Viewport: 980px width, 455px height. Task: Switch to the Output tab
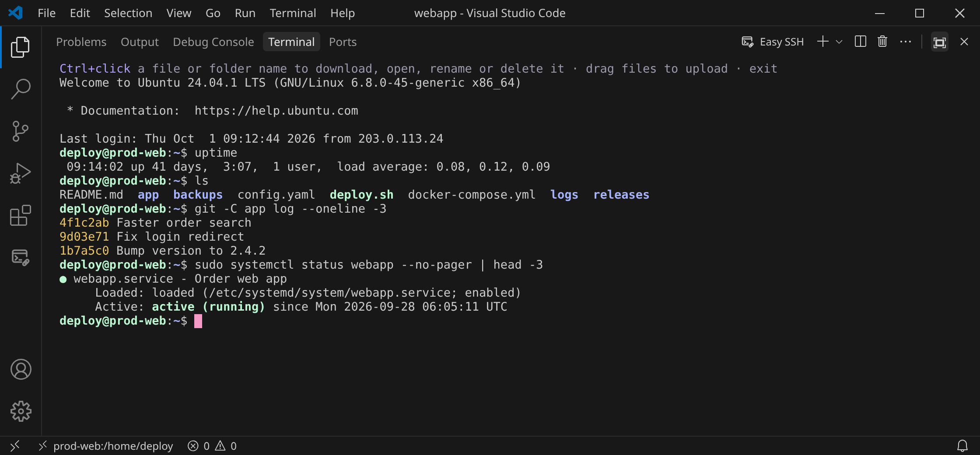pyautogui.click(x=140, y=42)
